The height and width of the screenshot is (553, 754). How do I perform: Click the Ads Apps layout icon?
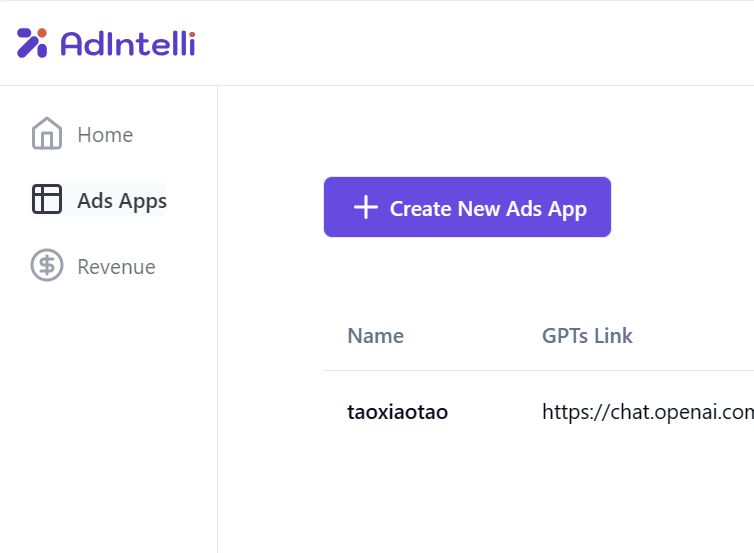47,199
